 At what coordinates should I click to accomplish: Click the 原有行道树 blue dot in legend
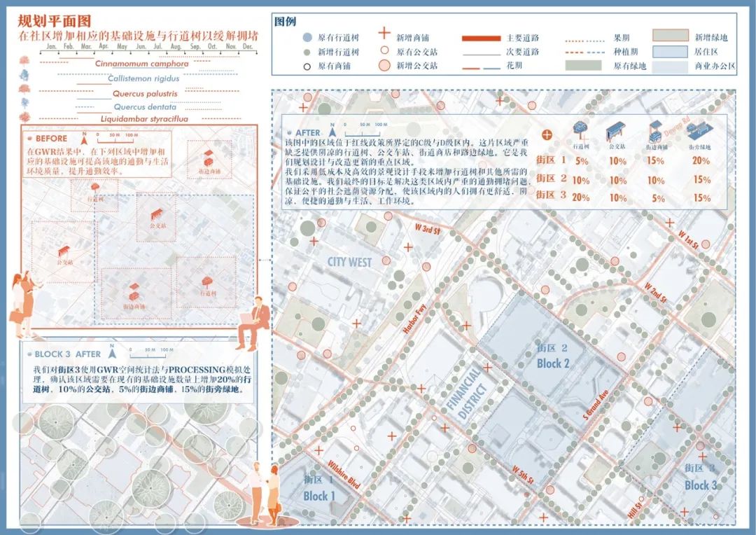point(307,38)
